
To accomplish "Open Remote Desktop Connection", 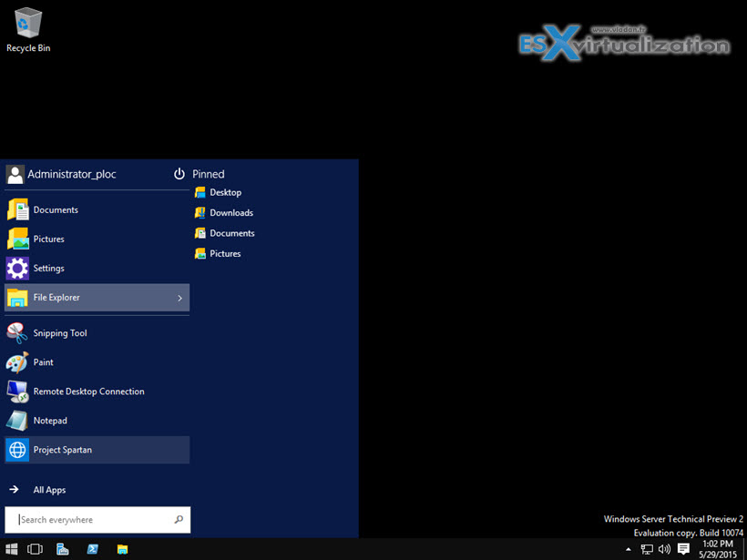I will coord(97,392).
